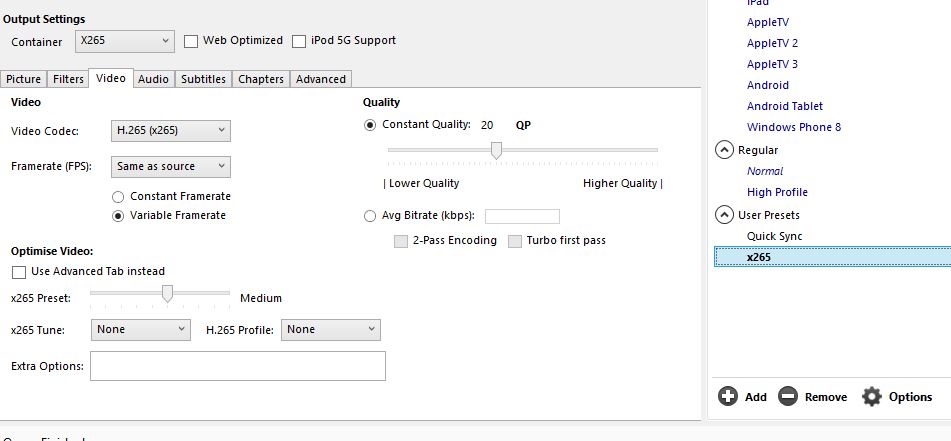This screenshot has height=441, width=951.
Task: Enable the Web Optimized checkbox
Action: coord(191,41)
